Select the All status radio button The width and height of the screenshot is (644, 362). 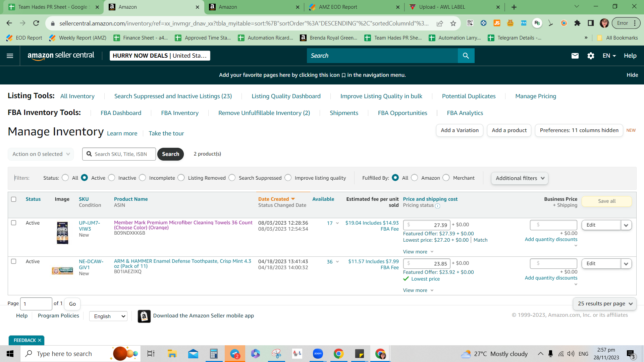[65, 178]
